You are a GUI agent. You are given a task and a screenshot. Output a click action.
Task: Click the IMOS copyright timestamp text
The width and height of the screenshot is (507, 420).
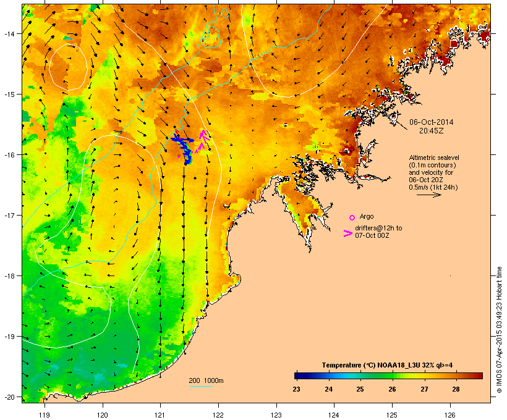pos(499,330)
